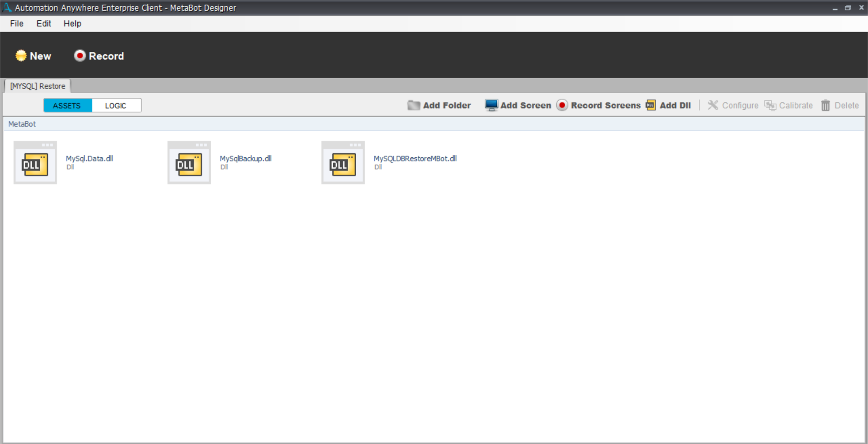Click the Delete label

846,105
